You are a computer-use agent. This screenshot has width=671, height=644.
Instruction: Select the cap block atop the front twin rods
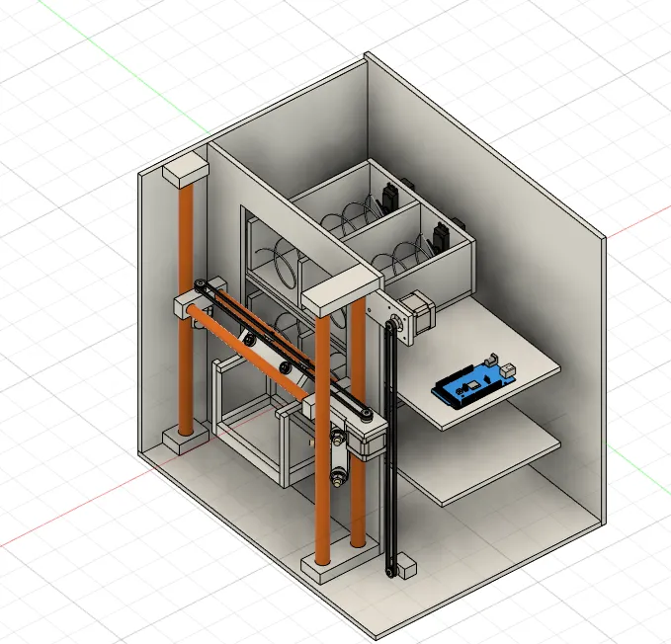pyautogui.click(x=341, y=291)
